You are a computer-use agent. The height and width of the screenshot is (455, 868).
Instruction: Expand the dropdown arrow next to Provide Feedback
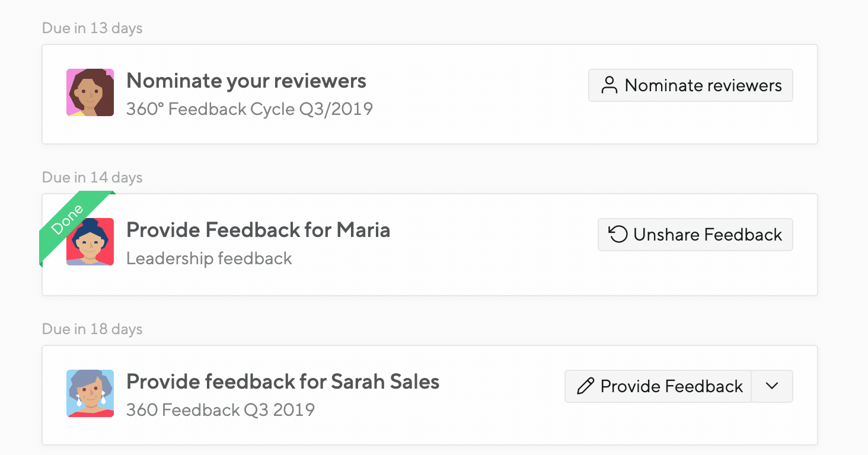(771, 386)
